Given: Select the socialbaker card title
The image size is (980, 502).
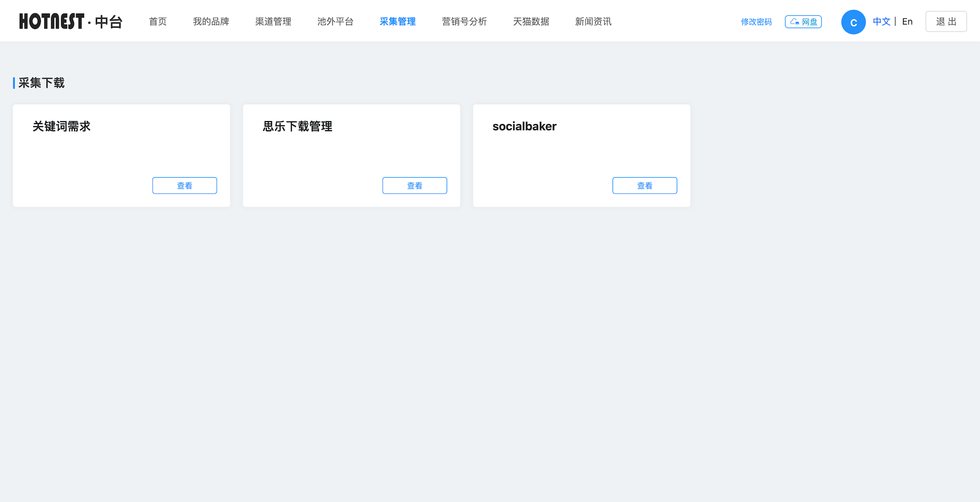Looking at the screenshot, I should tap(524, 126).
